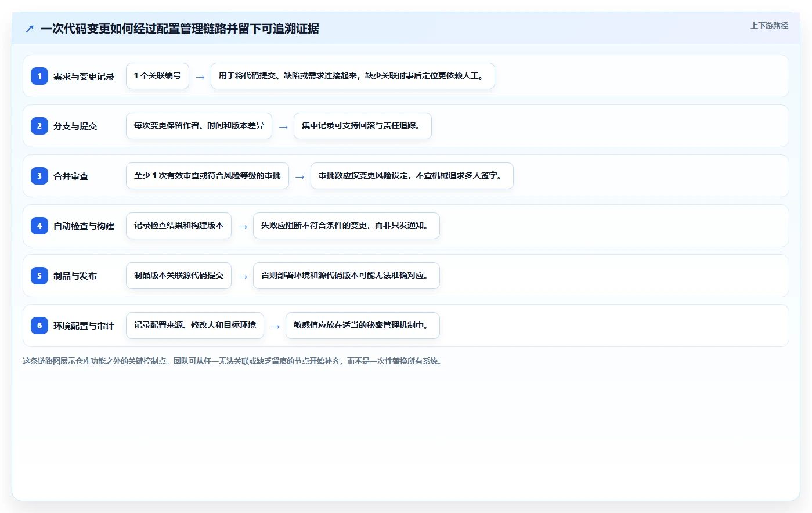The height and width of the screenshot is (513, 812).
Task: Select the 制品与发布 step label
Action: [75, 276]
